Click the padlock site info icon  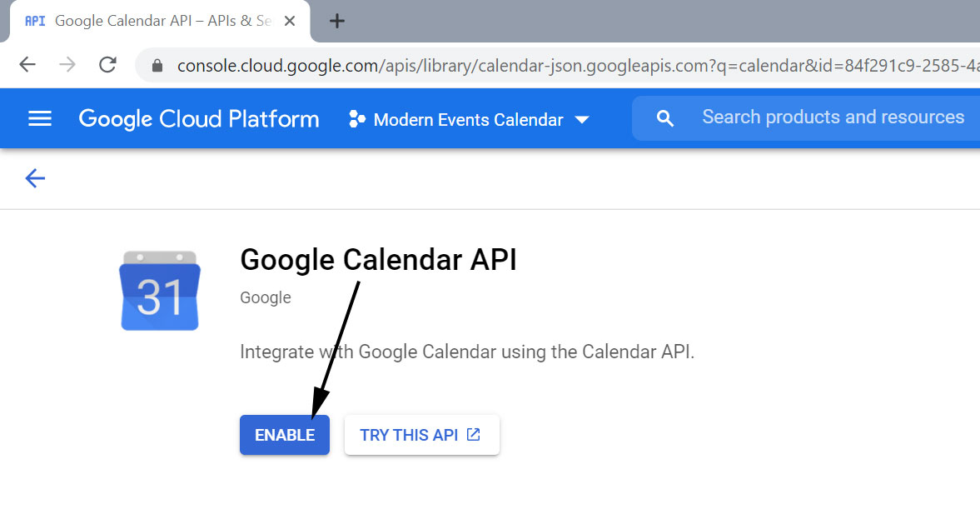[x=157, y=66]
